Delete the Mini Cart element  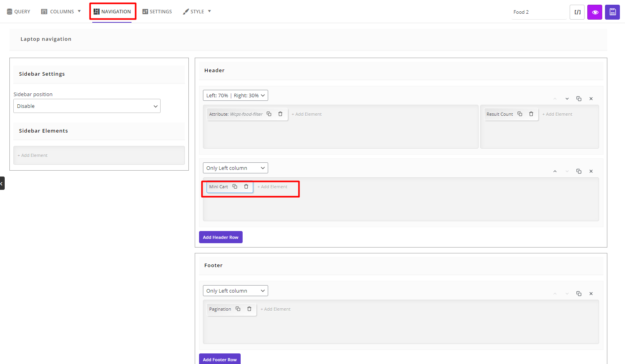(x=246, y=187)
